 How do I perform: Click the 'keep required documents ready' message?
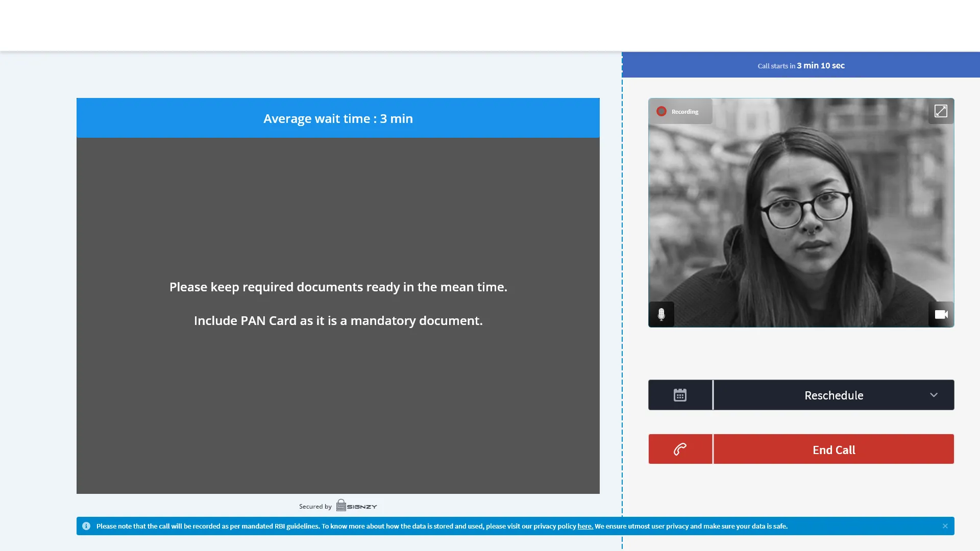[x=338, y=287]
